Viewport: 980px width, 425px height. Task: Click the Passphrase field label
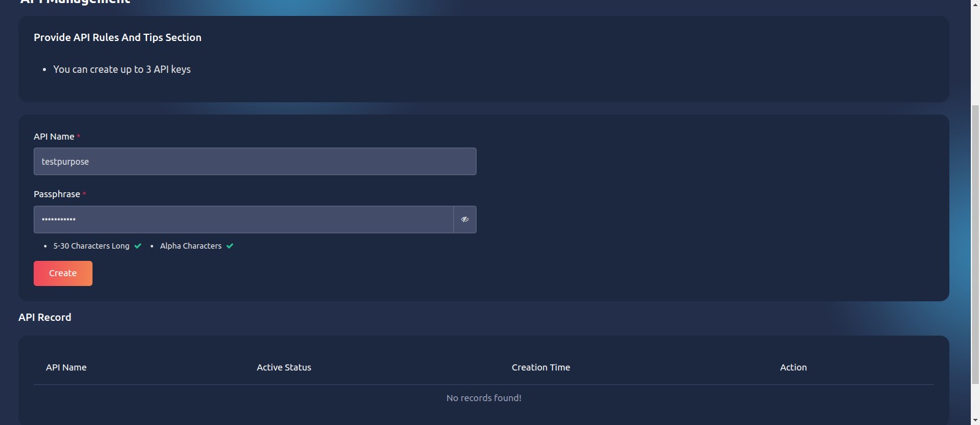click(x=57, y=194)
